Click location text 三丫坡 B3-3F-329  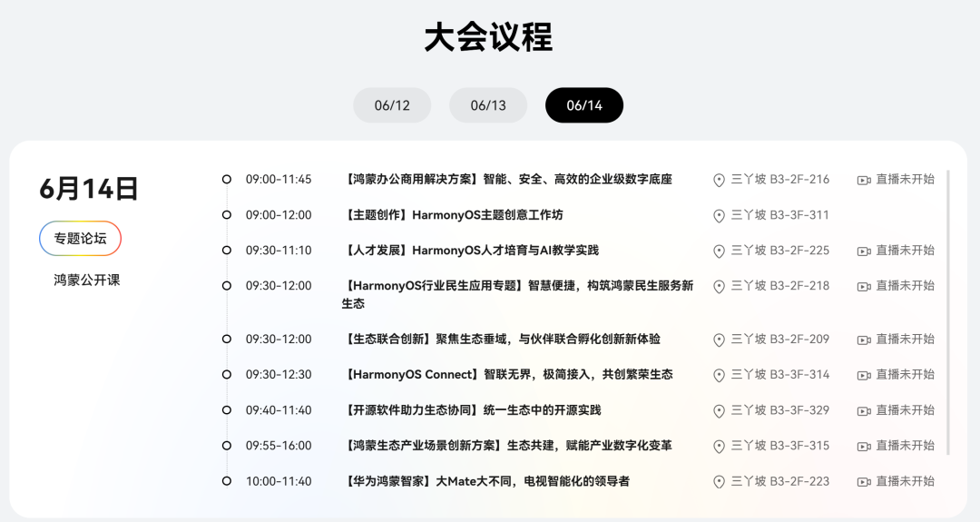click(780, 410)
